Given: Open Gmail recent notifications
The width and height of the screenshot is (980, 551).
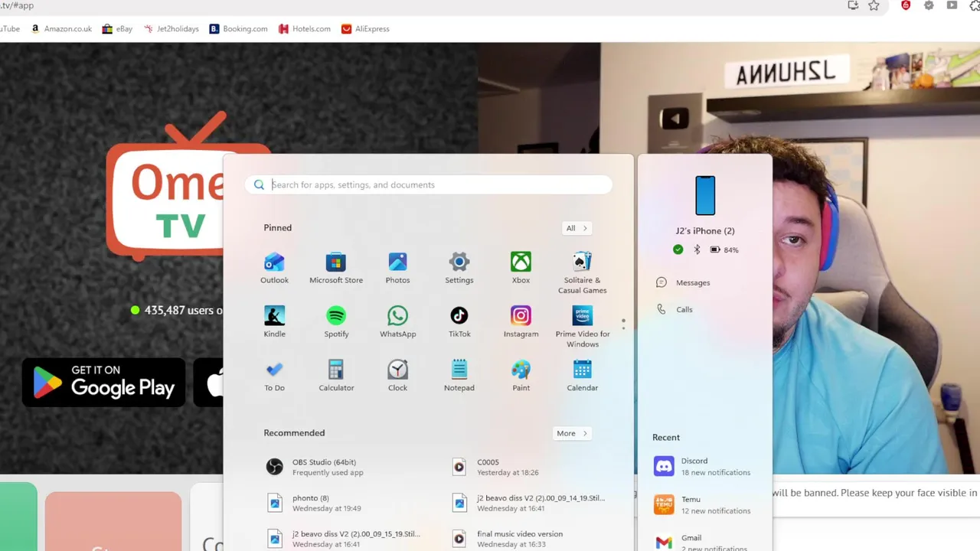Looking at the screenshot, I should click(702, 542).
